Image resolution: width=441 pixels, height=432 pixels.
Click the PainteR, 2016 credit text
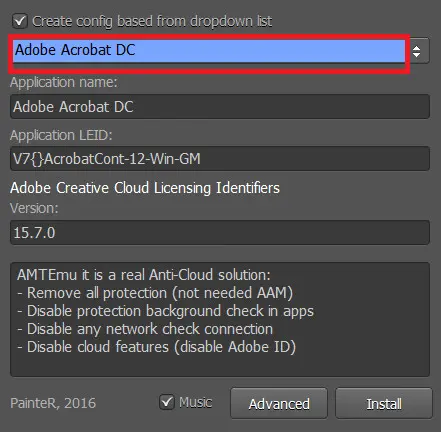53,403
